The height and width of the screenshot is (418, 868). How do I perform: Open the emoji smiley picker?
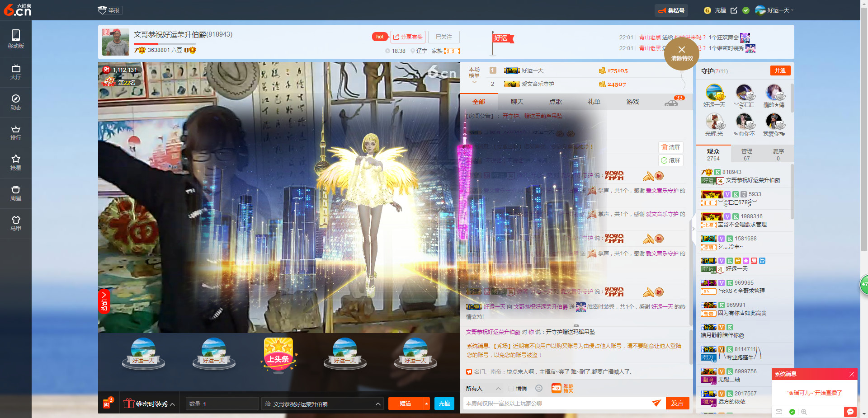point(539,388)
